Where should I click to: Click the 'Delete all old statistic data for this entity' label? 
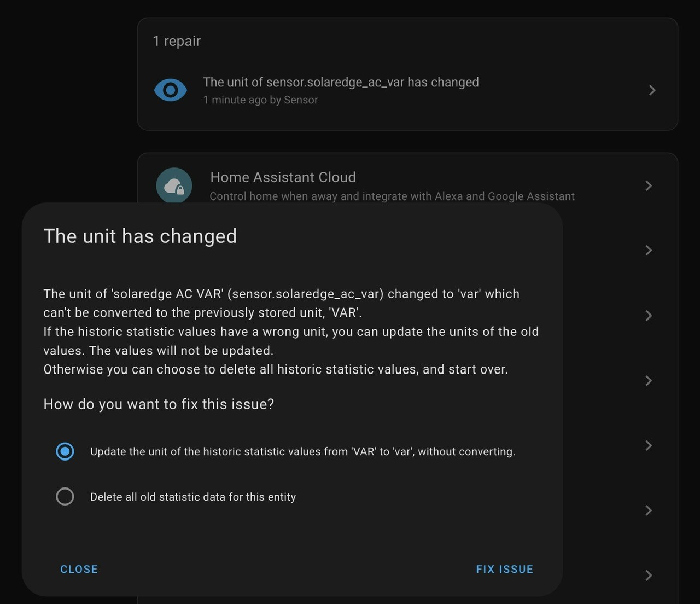point(193,497)
